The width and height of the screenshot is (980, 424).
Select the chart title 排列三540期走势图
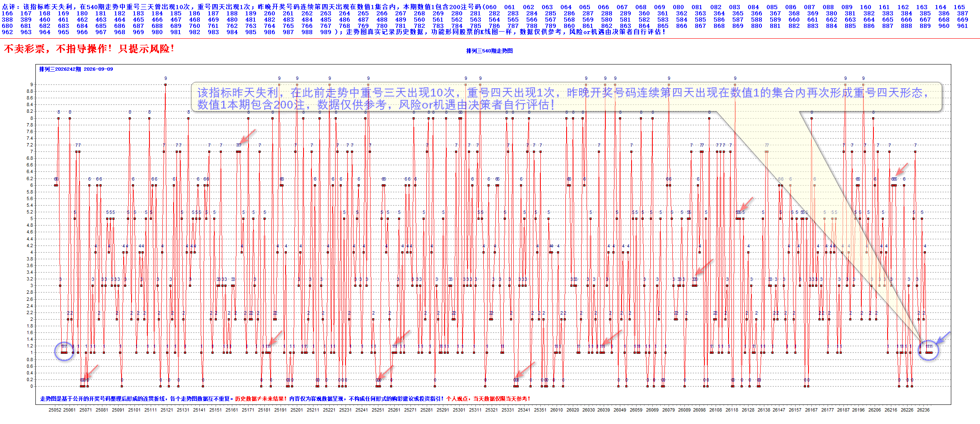coord(490,51)
